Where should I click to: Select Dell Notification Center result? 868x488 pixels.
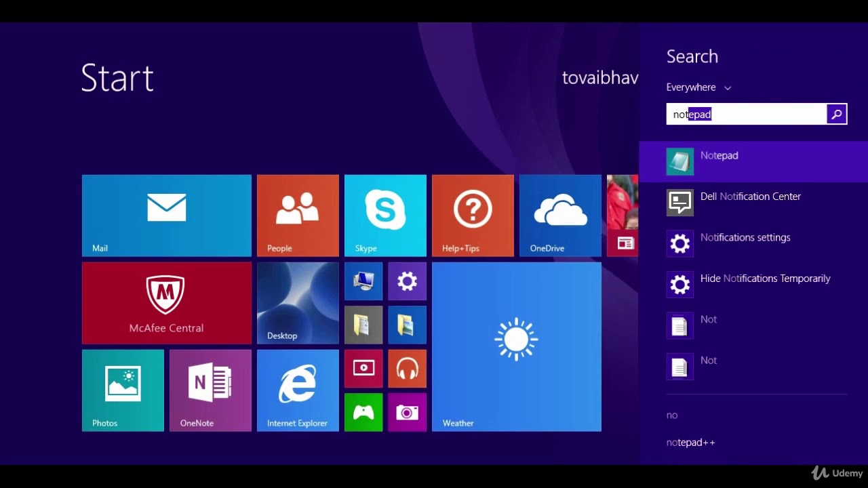tap(753, 203)
